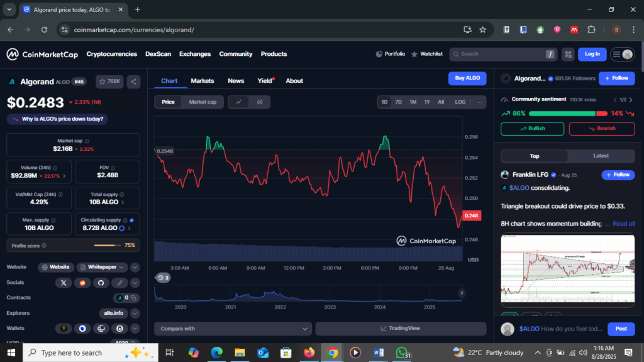644x362 pixels.
Task: Open the grid apps icon beside search
Action: 568,54
